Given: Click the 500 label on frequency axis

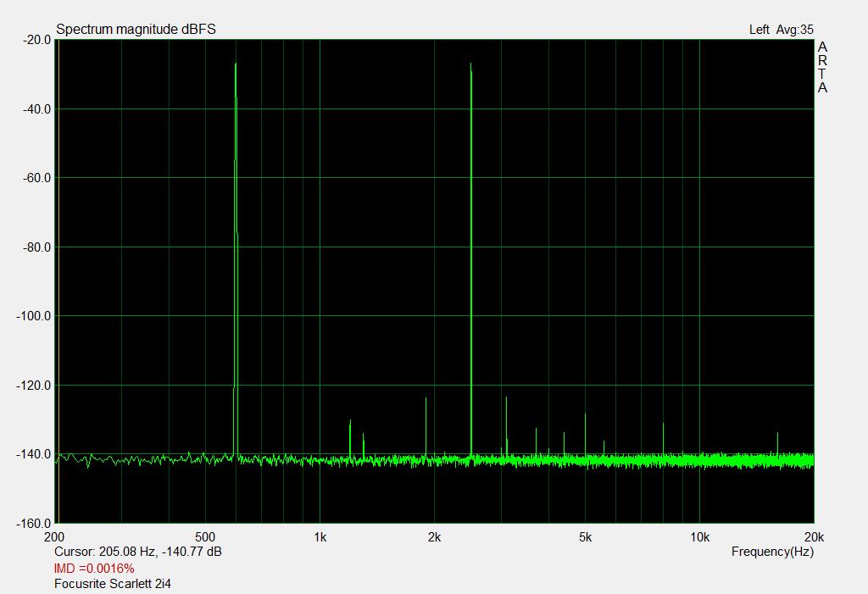Looking at the screenshot, I should [204, 537].
